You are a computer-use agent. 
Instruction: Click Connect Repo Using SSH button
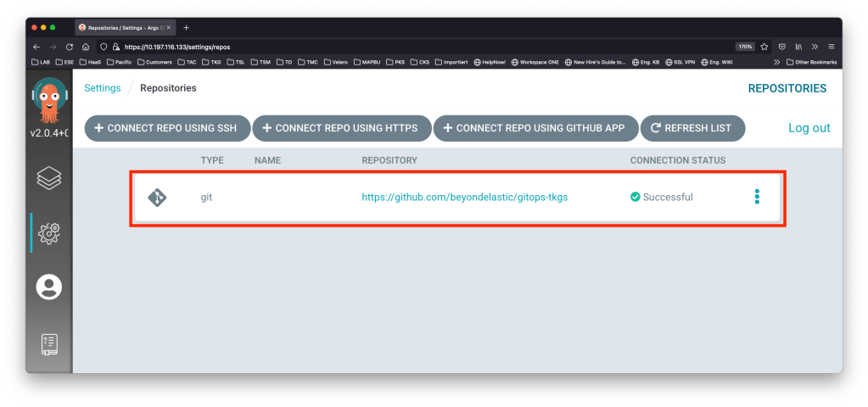(x=167, y=128)
